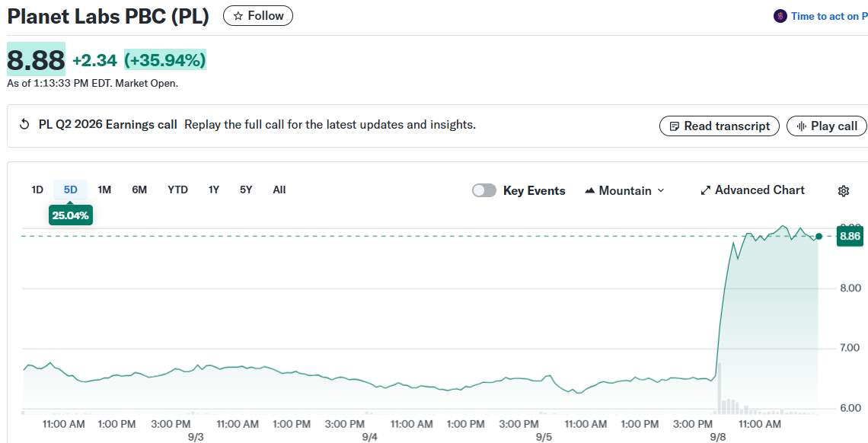Click the market status timestamp line

[x=92, y=84]
